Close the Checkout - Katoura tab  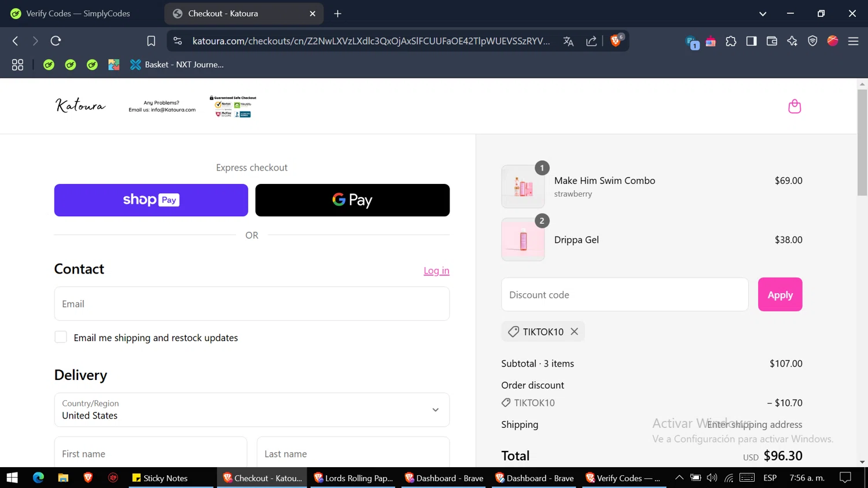click(x=312, y=13)
